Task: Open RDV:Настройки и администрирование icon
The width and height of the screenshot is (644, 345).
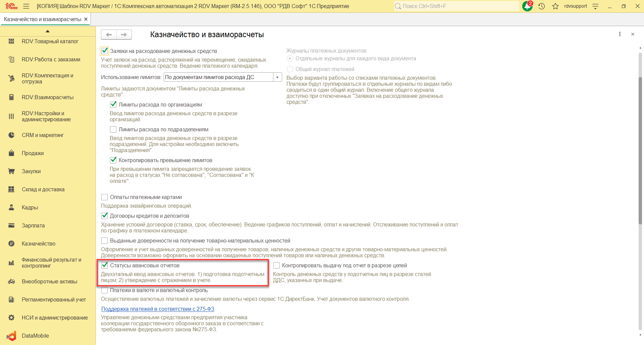Action: coord(11,116)
